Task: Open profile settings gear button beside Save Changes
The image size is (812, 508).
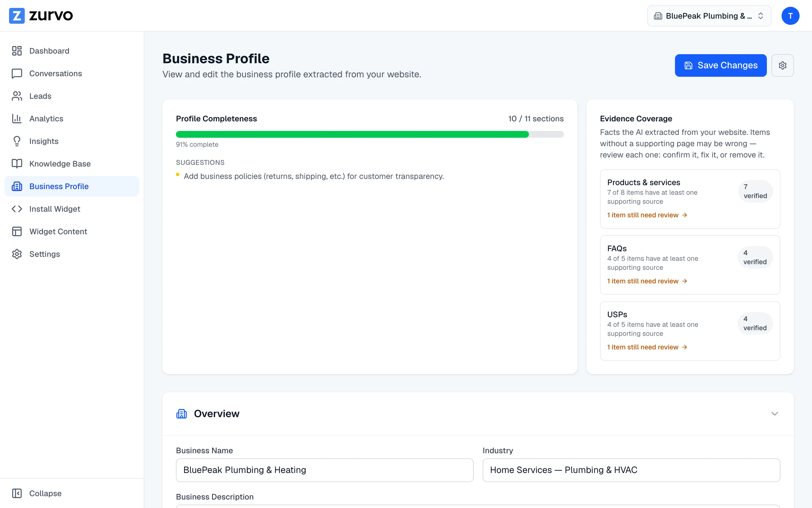Action: tap(782, 65)
